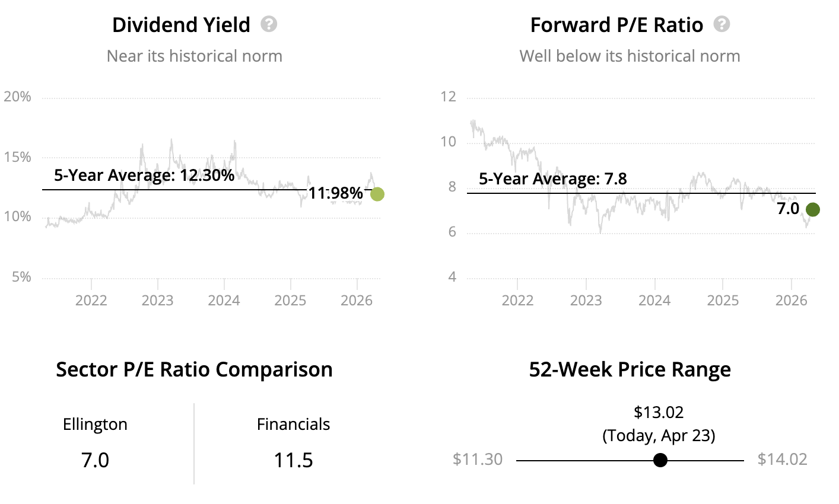Click 2025 on the forward P/E axis
This screenshot has width=839, height=504.
[x=723, y=300]
